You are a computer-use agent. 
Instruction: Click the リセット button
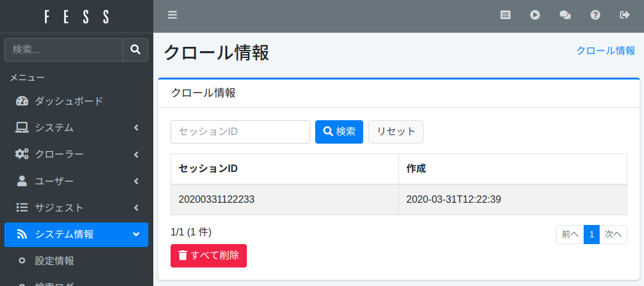[x=395, y=132]
